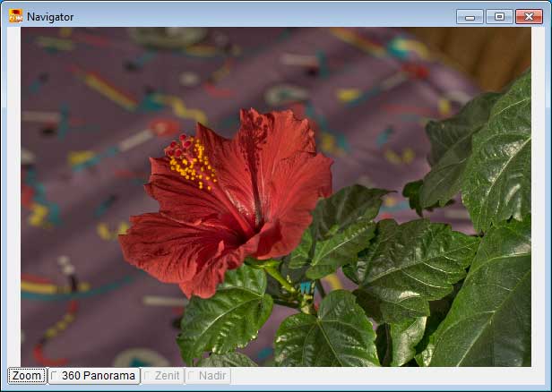Image resolution: width=552 pixels, height=392 pixels.
Task: Click the Zoom button
Action: (x=27, y=376)
